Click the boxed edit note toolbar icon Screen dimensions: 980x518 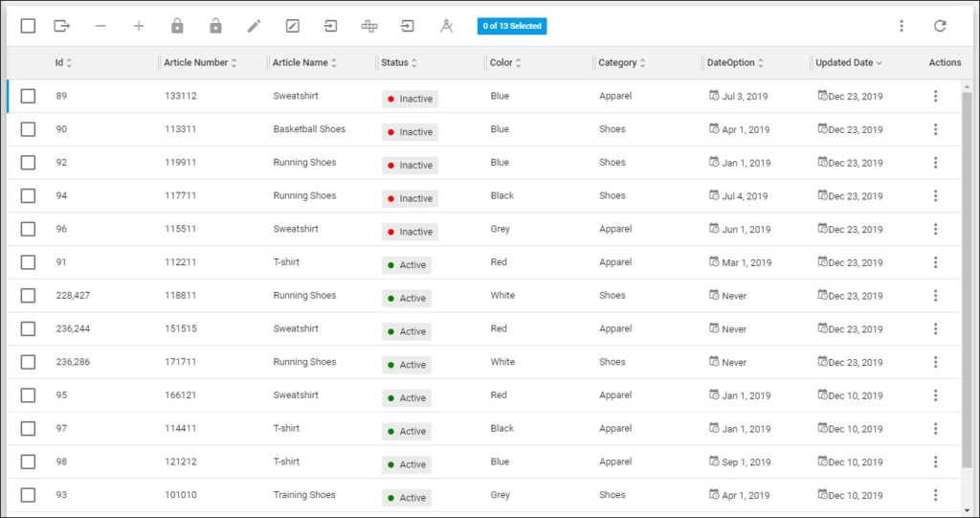pos(293,26)
